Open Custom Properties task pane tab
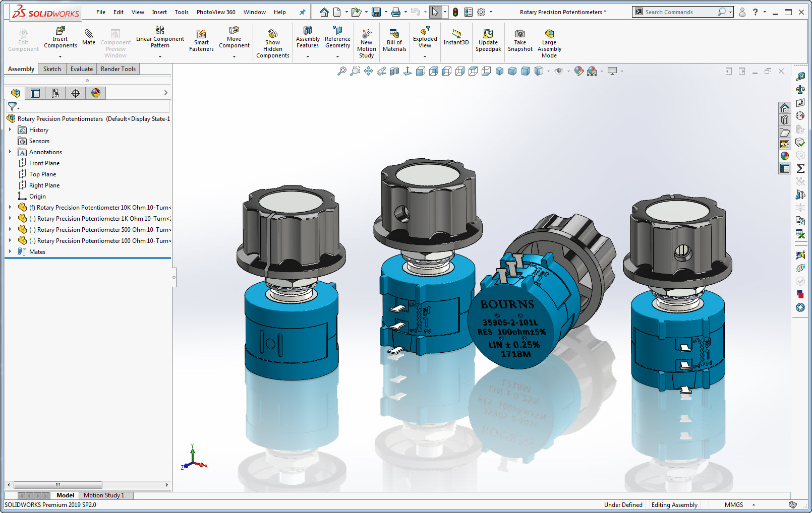Viewport: 812px width, 513px height. 785,168
